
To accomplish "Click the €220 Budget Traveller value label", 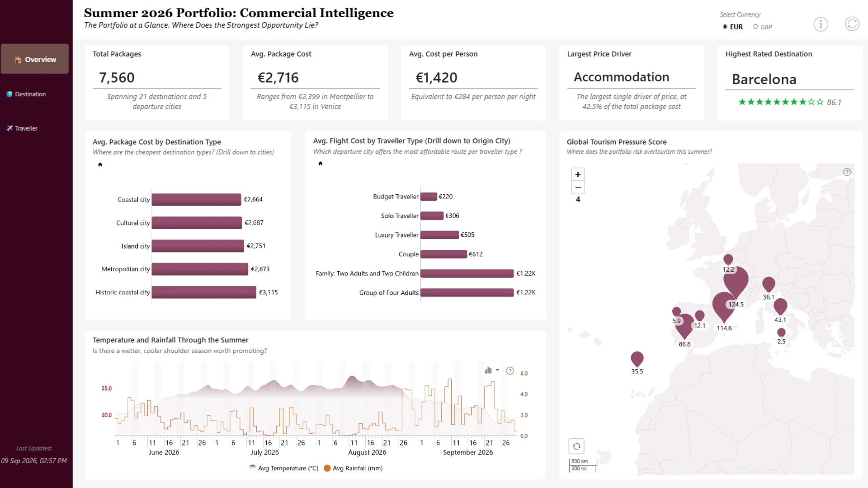I will (446, 197).
